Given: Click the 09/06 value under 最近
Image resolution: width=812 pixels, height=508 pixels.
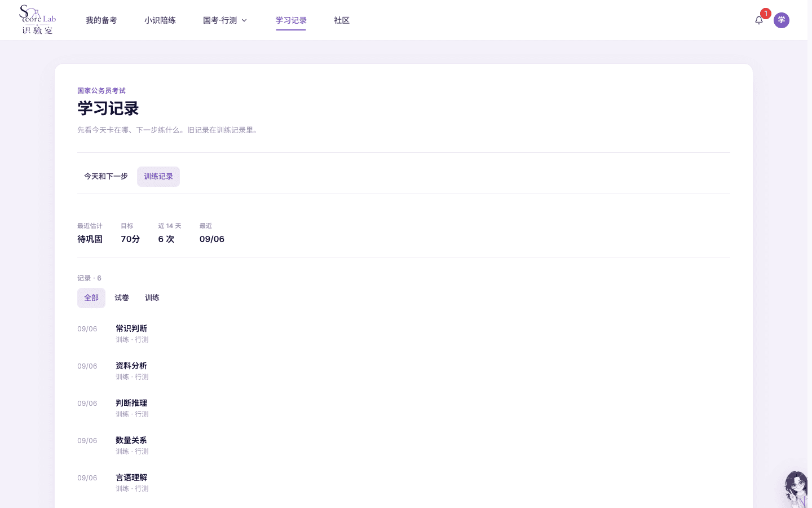Looking at the screenshot, I should pos(212,239).
